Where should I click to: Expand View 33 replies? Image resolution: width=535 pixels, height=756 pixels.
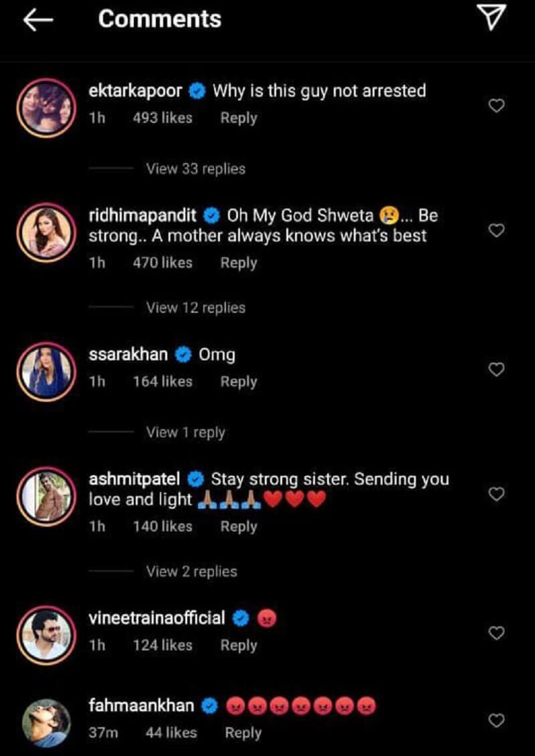tap(195, 169)
